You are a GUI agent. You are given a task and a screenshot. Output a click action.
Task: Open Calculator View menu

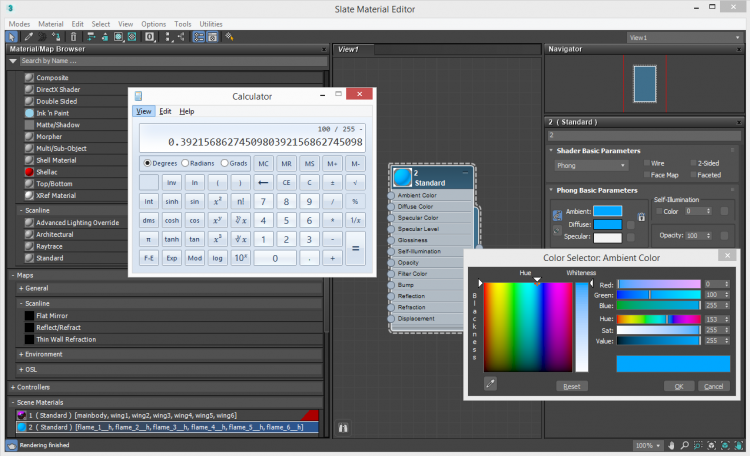pyautogui.click(x=143, y=111)
